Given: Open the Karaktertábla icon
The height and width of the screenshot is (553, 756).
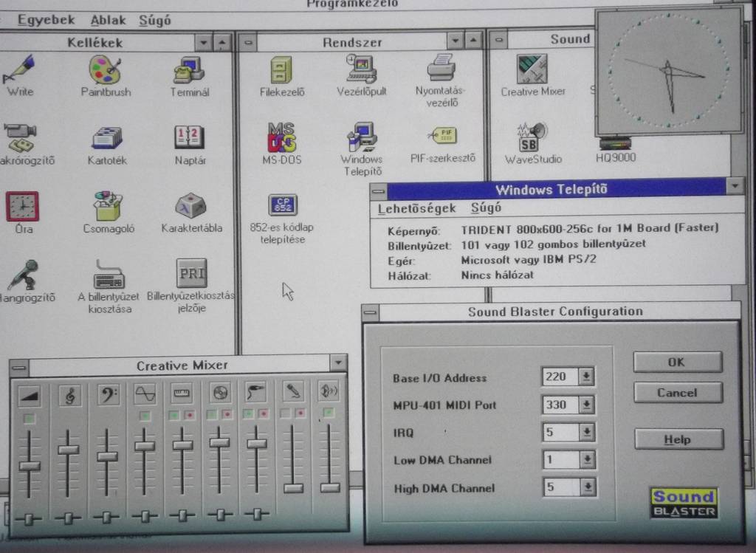Looking at the screenshot, I should (191, 206).
